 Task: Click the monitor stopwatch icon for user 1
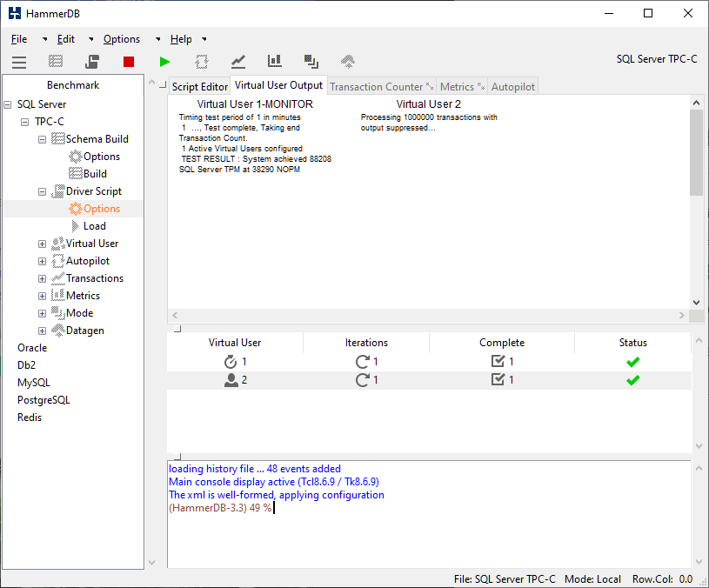(x=231, y=362)
